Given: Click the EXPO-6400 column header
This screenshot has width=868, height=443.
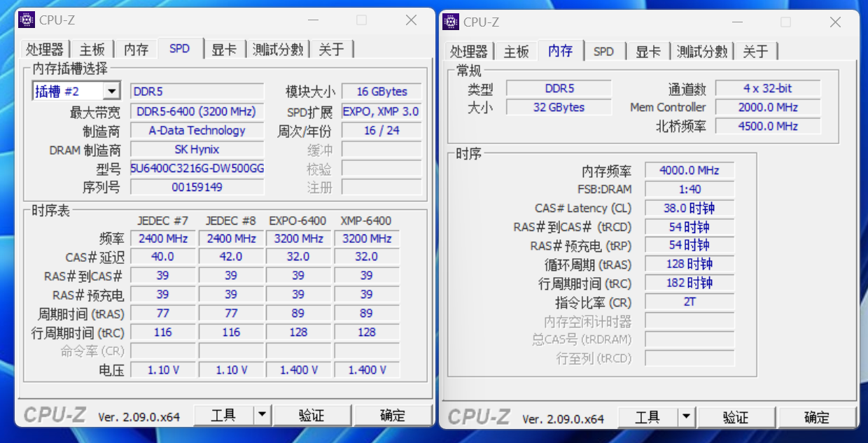Looking at the screenshot, I should pos(297,220).
